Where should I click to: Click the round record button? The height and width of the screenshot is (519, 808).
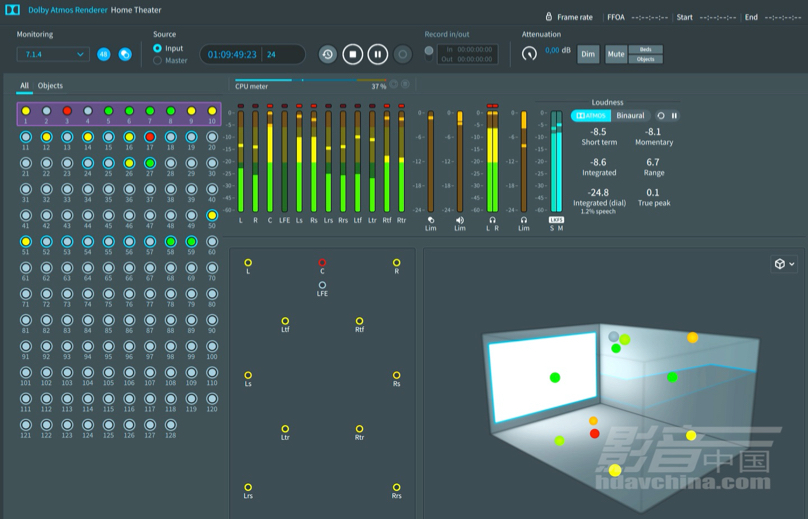(x=403, y=54)
